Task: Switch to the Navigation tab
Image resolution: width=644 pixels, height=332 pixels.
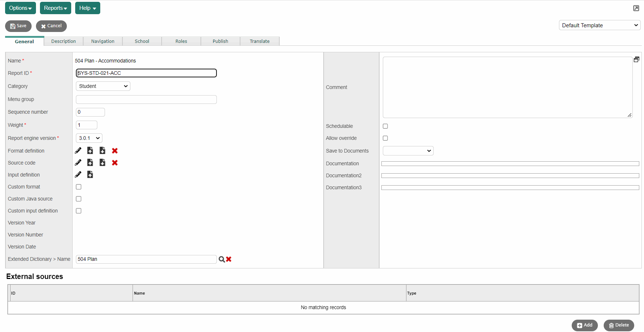Action: [x=103, y=41]
